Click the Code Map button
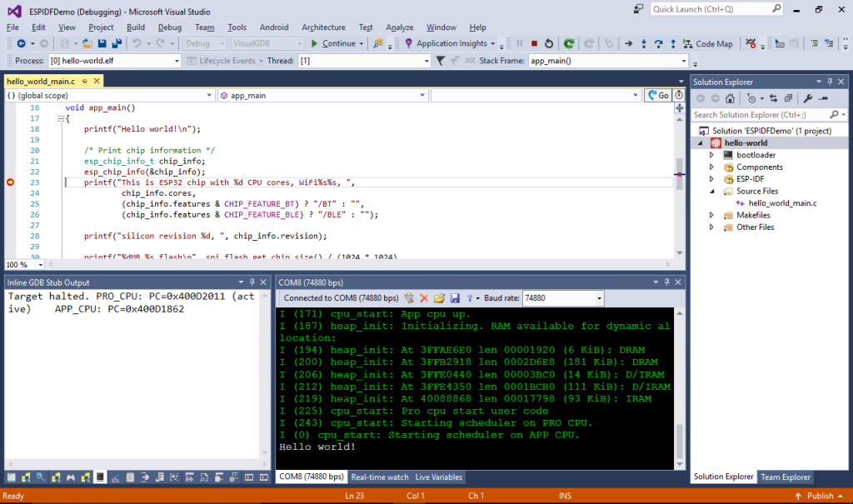Viewport: 853px width, 504px height. click(x=708, y=43)
